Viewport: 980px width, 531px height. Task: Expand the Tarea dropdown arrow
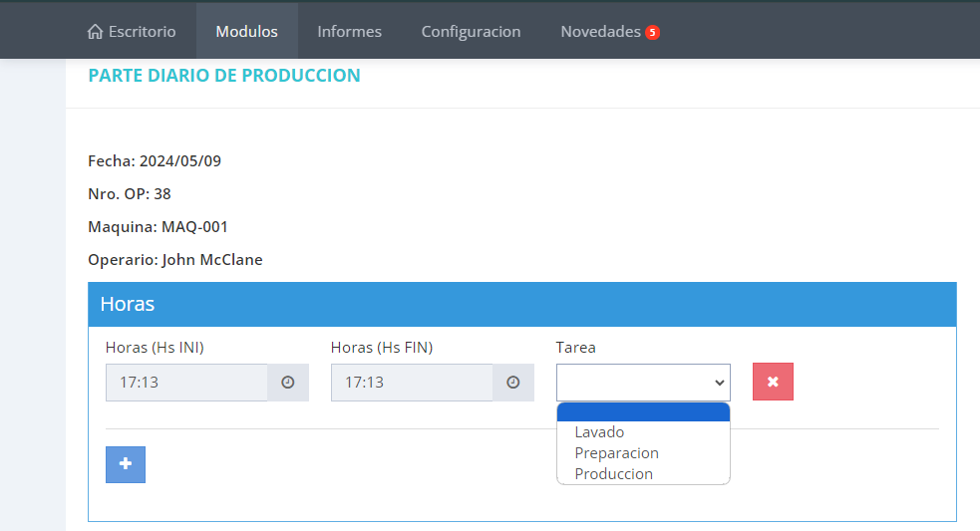point(718,383)
